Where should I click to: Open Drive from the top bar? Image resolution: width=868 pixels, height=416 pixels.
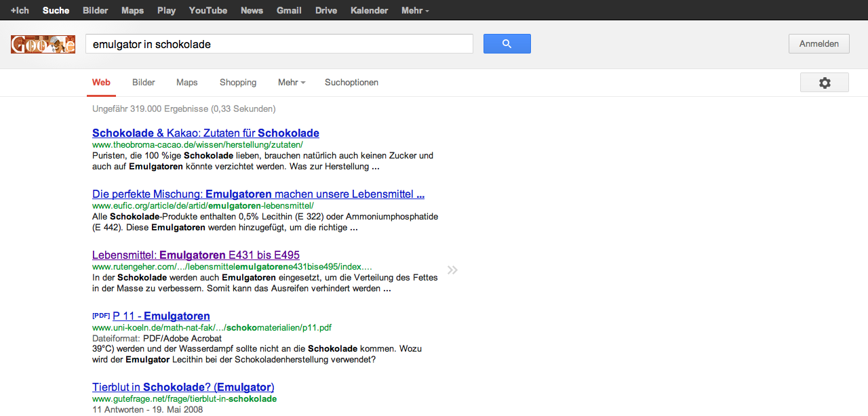pyautogui.click(x=326, y=10)
